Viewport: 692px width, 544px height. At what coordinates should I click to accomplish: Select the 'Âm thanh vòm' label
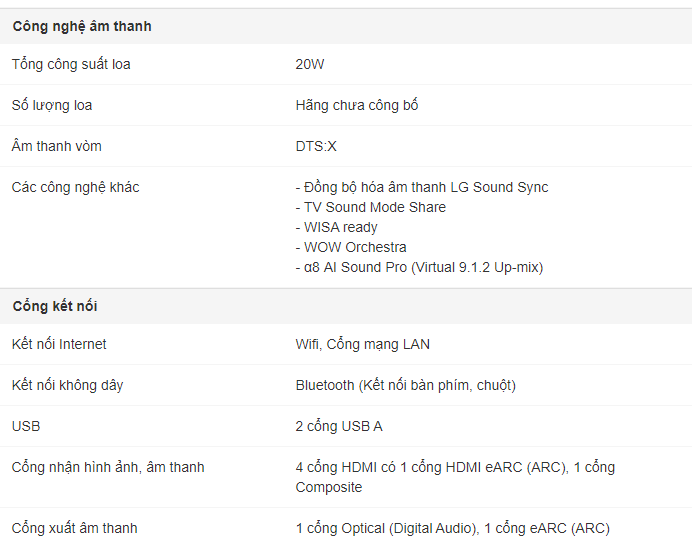56,146
